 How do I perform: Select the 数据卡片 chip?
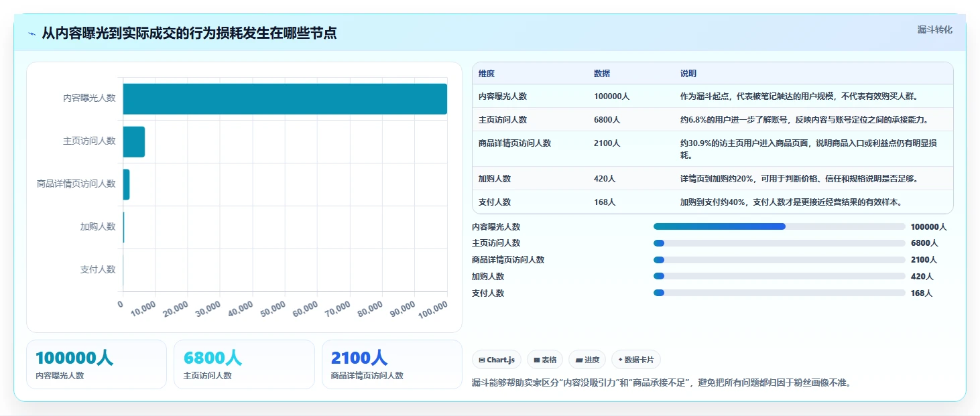(636, 360)
